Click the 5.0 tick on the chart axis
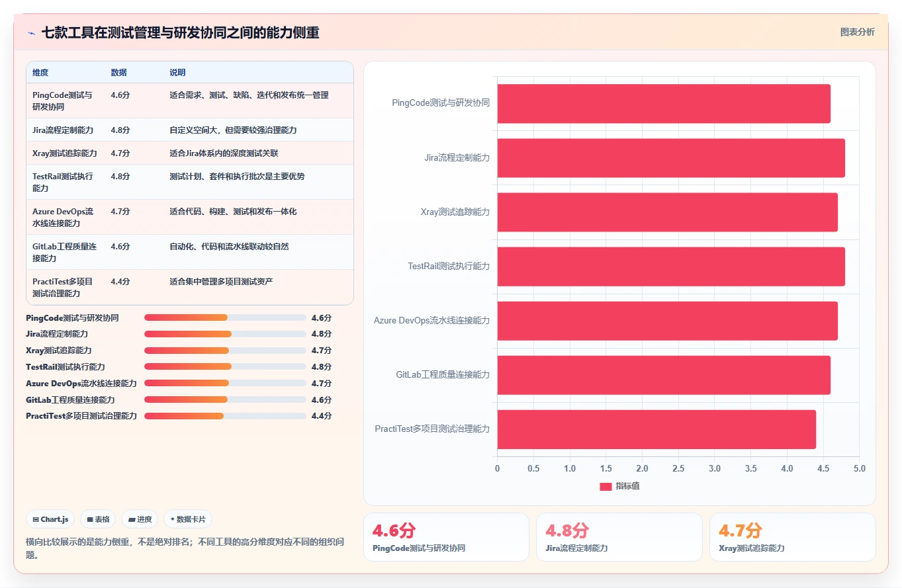Screen dimensions: 902x588 coord(859,468)
